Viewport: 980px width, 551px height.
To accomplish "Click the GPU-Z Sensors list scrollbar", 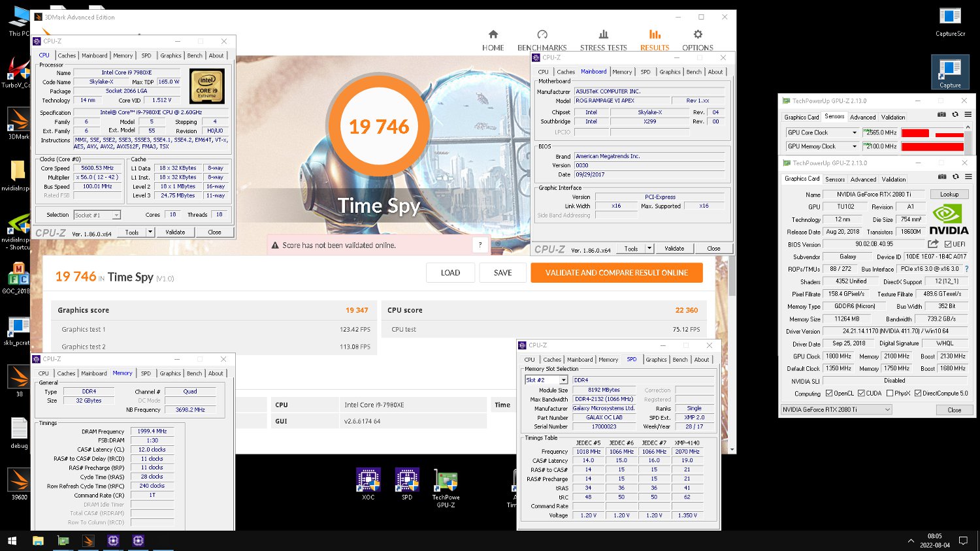I will (970, 140).
